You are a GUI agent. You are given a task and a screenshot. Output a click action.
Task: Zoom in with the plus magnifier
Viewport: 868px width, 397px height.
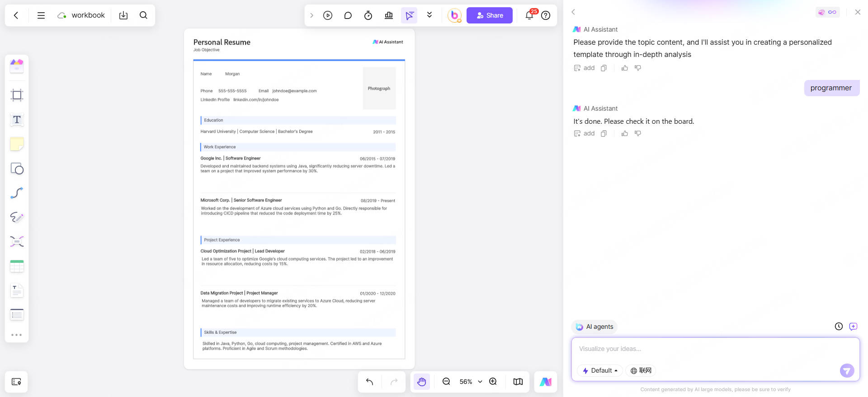pos(493,382)
